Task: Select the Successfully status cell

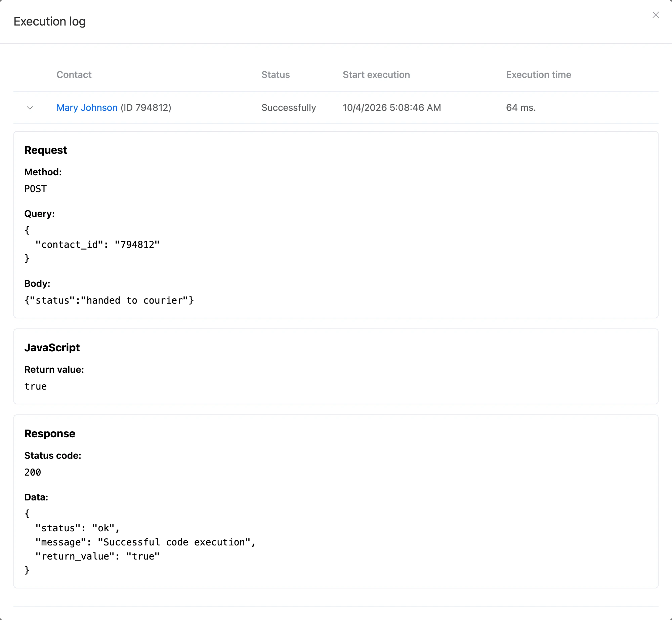Action: (x=289, y=107)
